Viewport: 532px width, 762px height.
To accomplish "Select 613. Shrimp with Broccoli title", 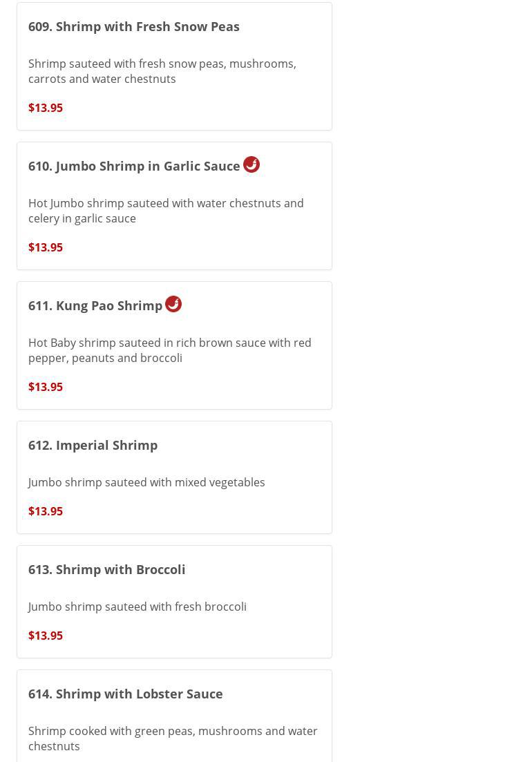I will click(106, 569).
